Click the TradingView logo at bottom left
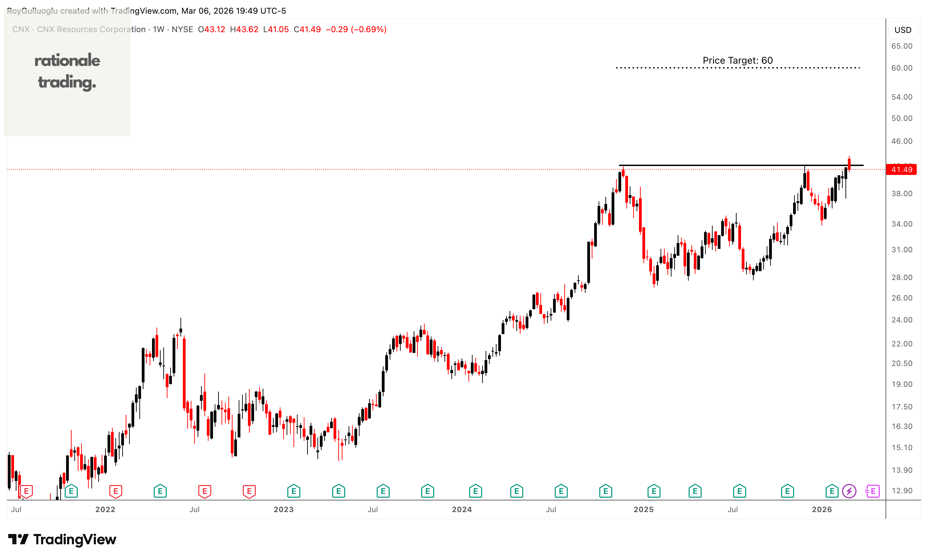The height and width of the screenshot is (560, 928). tap(62, 539)
